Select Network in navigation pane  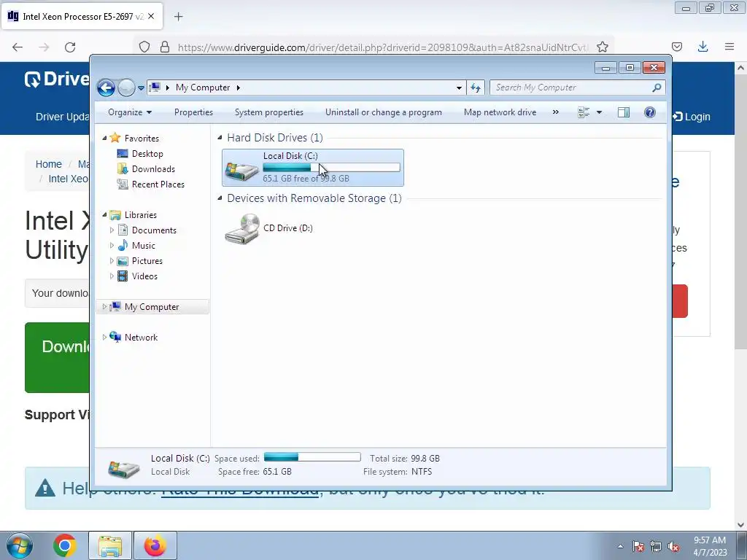pyautogui.click(x=141, y=338)
